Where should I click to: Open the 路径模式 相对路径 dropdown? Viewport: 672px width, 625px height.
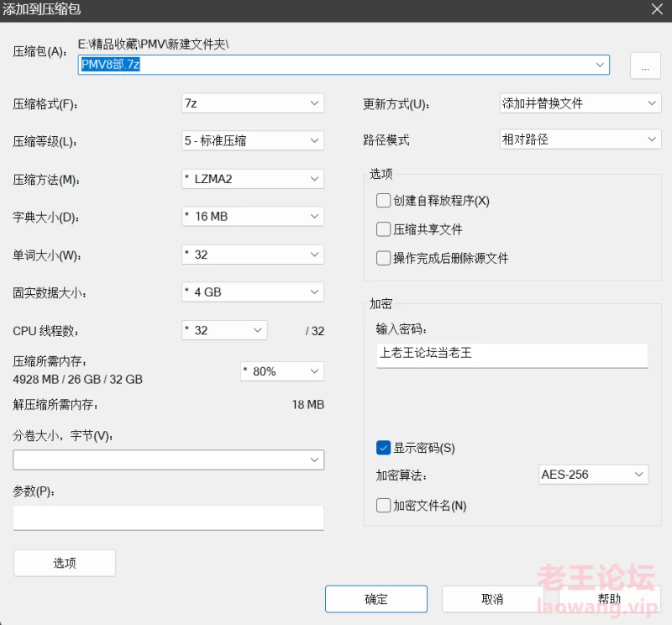click(x=580, y=139)
